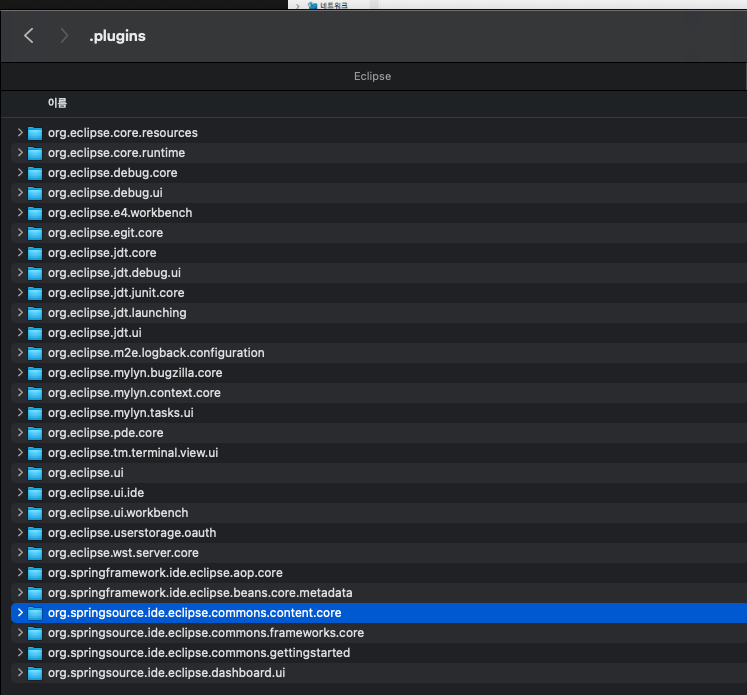This screenshot has height=695, width=747.
Task: Click folder icon of org.eclipse.wst.server.core
Action: pos(35,553)
